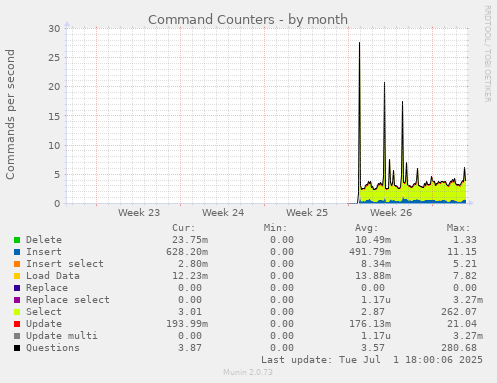Click the dark blue Replace legend swatch
This screenshot has width=497, height=383.
tap(17, 288)
